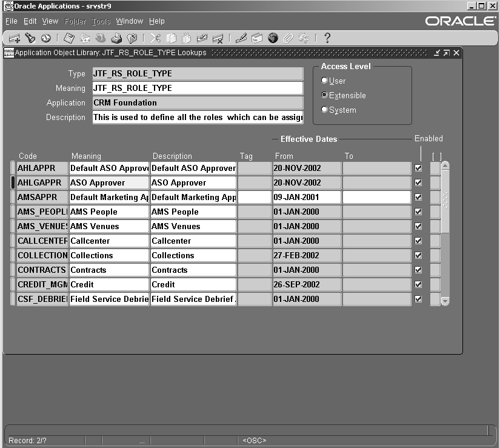
Task: Click the Collections description cell
Action: (x=193, y=255)
